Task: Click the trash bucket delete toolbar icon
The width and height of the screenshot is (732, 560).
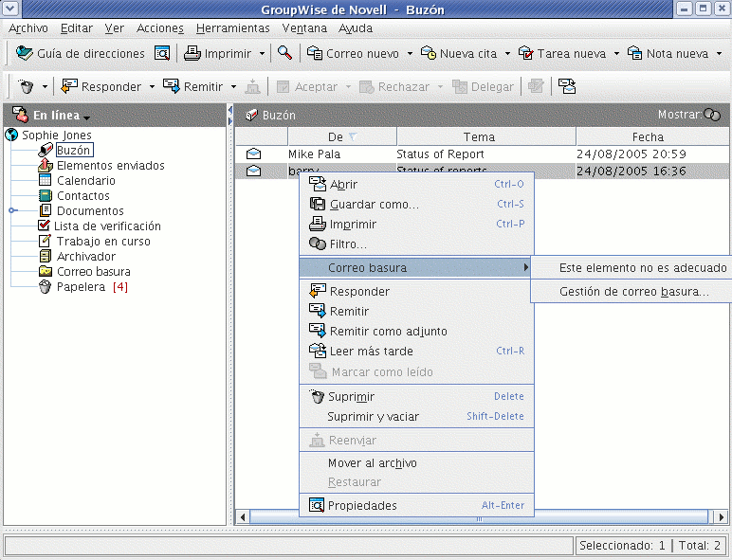Action: click(x=27, y=86)
